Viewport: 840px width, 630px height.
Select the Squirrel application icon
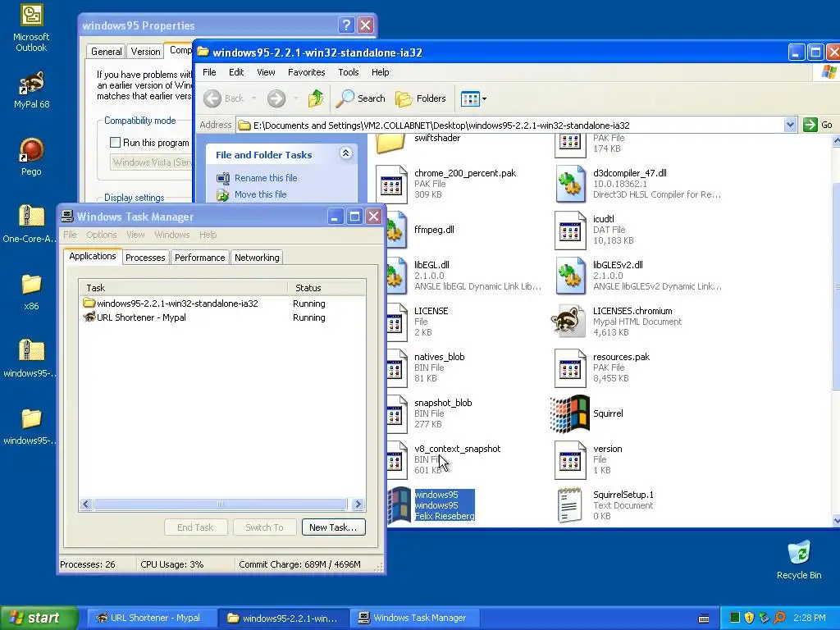[570, 413]
